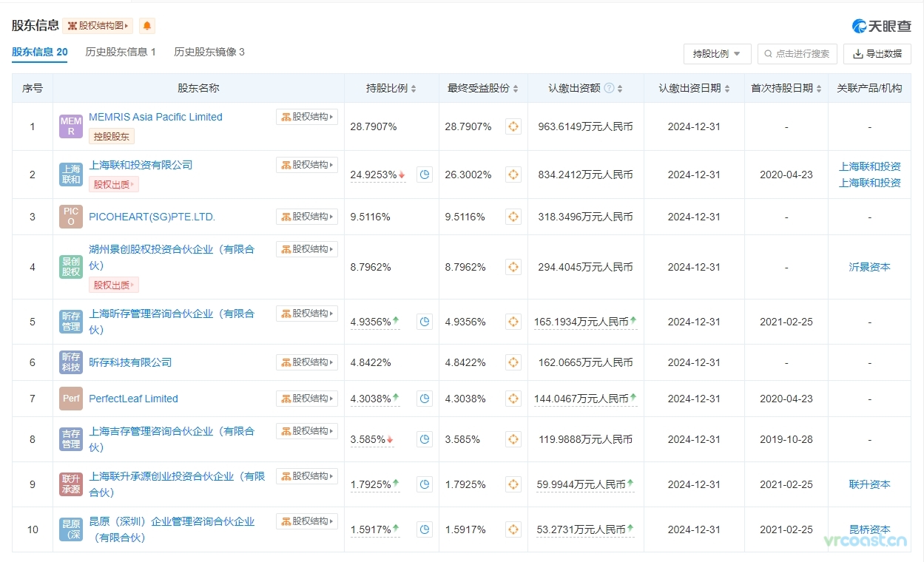Screen dimensions: 924x562
Task: Open the 联升资本 related institution link
Action: (x=870, y=484)
